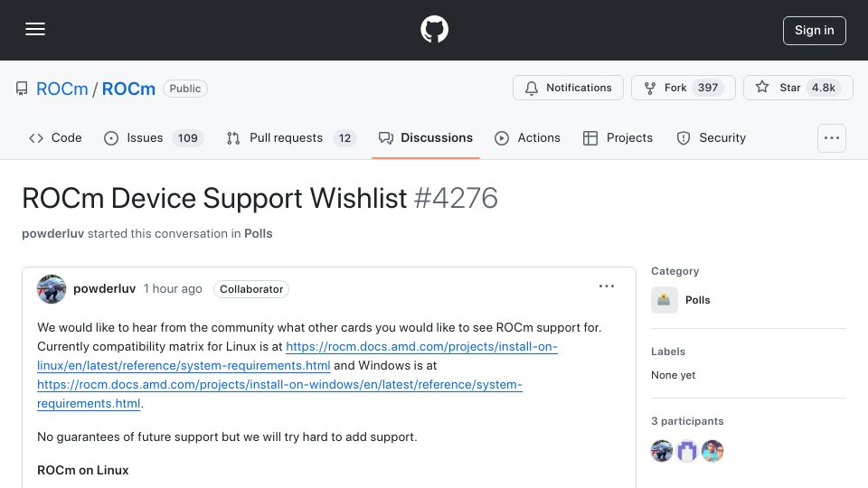Click the discussion title ROCm Device Support Wishlist
This screenshot has width=868, height=488.
tap(214, 198)
